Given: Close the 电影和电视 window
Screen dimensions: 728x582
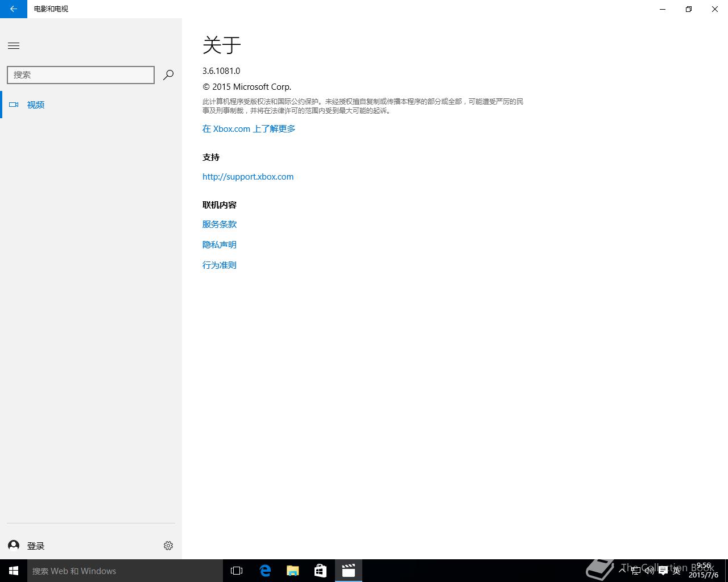Looking at the screenshot, I should tap(715, 9).
